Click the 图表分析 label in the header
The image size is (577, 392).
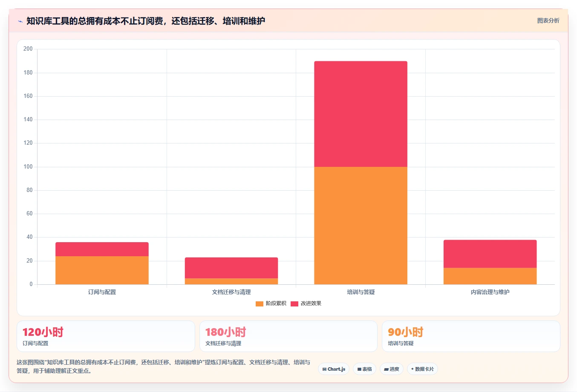(548, 20)
